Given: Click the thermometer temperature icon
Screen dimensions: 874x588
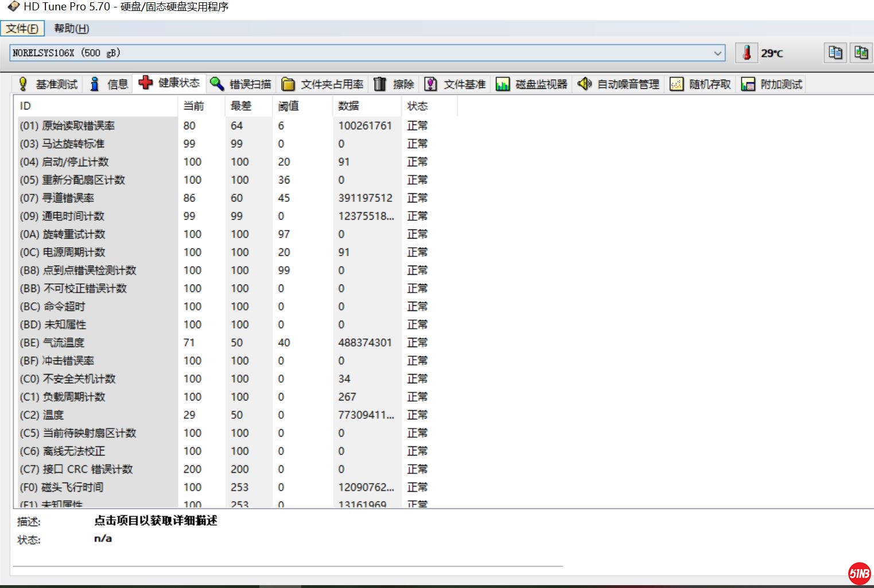Looking at the screenshot, I should [747, 53].
